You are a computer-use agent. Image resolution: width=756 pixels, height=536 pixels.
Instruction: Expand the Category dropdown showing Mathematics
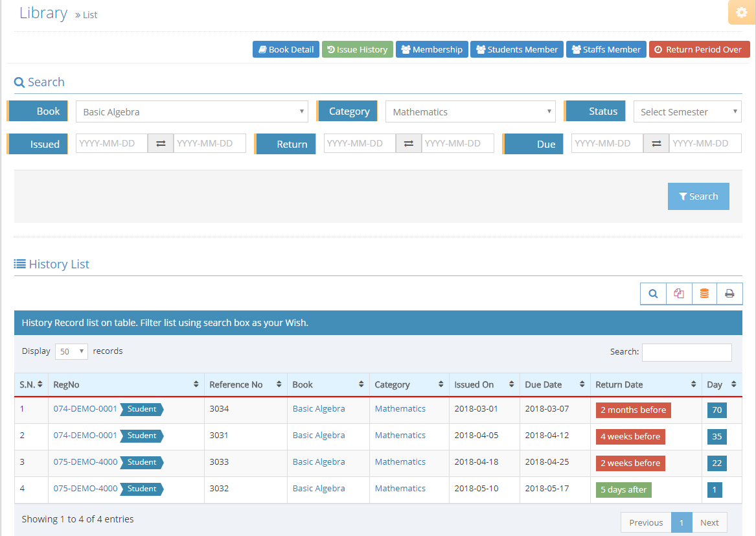[x=470, y=111]
